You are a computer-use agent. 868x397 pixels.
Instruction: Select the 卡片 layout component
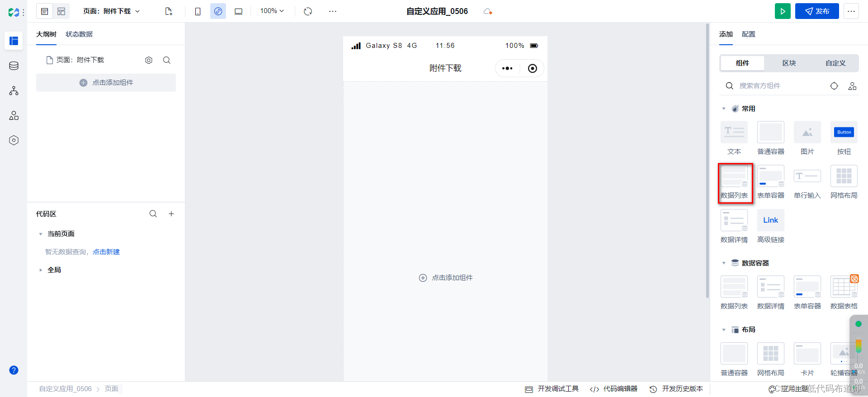pos(807,360)
